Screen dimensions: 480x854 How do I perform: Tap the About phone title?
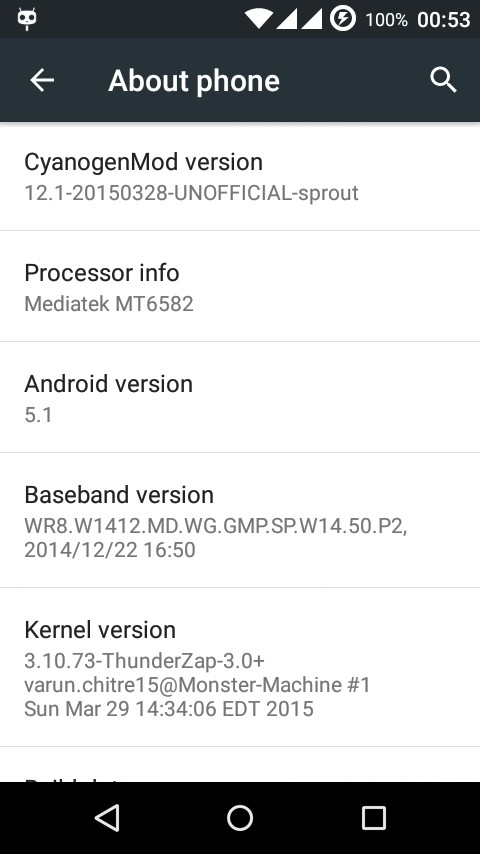(x=194, y=81)
